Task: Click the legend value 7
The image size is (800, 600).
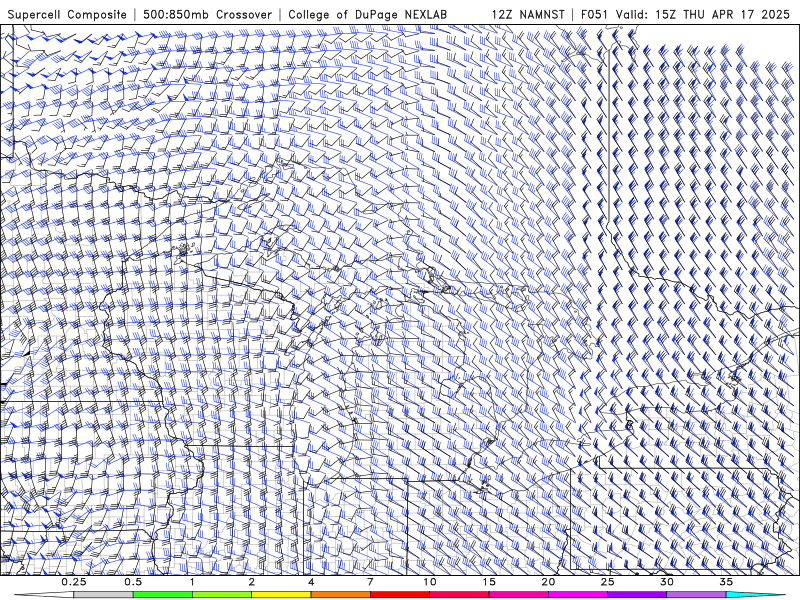Action: (370, 582)
